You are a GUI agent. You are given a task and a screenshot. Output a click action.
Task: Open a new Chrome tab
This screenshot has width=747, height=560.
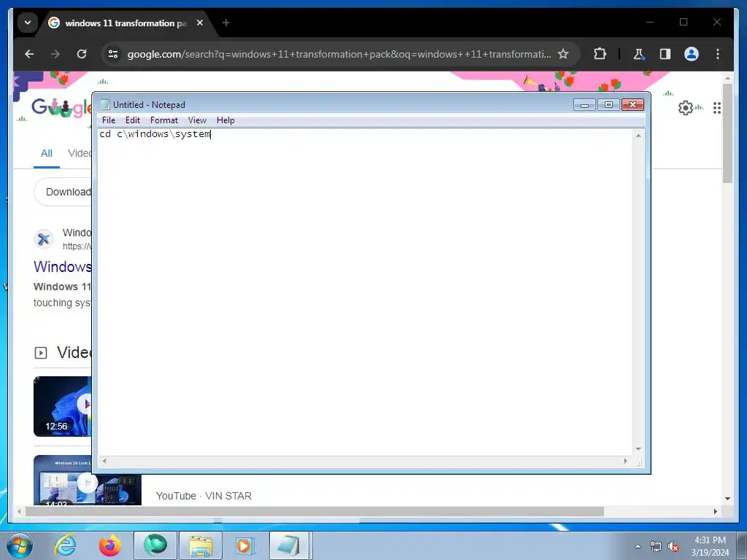coord(226,23)
